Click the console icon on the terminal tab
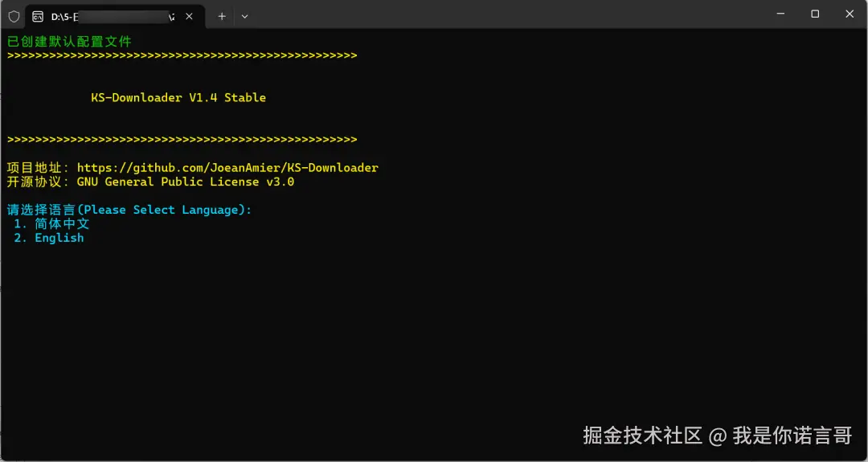The image size is (868, 462). (38, 16)
